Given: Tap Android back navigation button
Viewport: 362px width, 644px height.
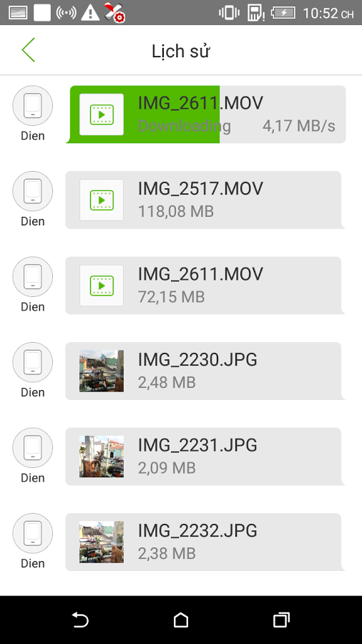Looking at the screenshot, I should [x=80, y=620].
